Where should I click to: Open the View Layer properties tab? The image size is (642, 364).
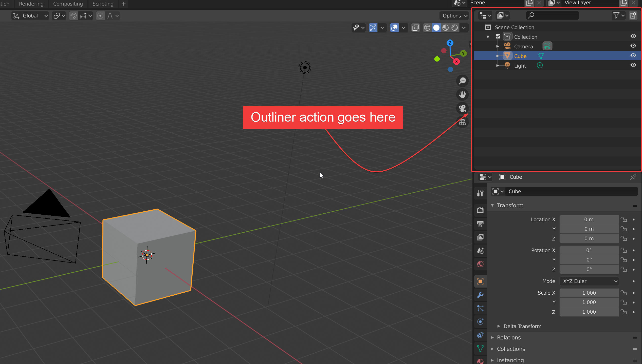click(480, 237)
